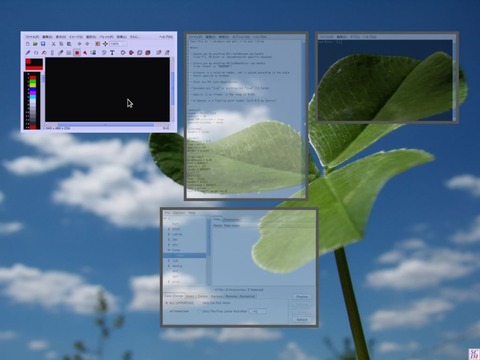Viewport: 480px width, 360px height.
Task: Open the first menu in mtPaint
Action: [x=32, y=37]
